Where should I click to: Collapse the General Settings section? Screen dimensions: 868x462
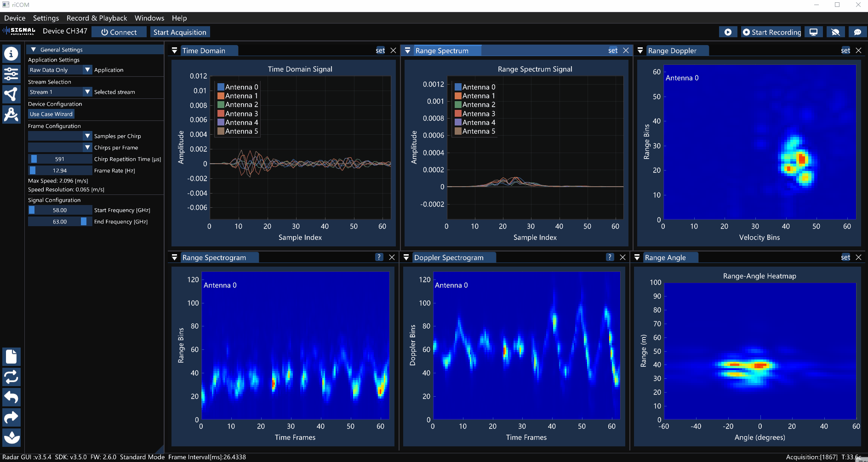tap(33, 49)
